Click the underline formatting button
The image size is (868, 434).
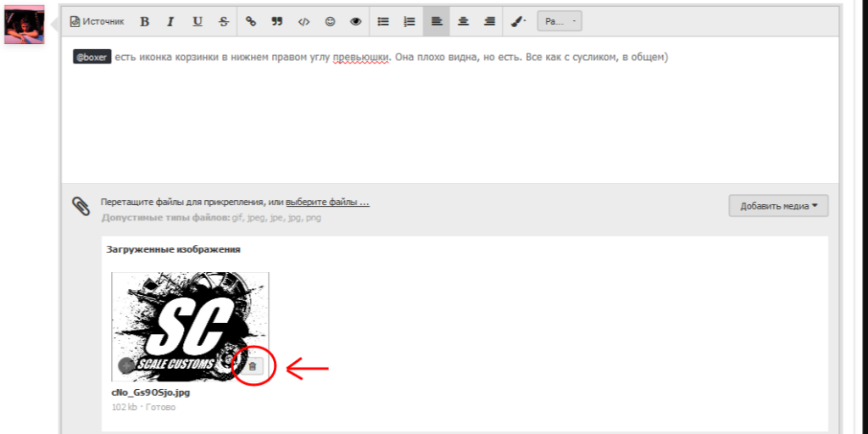click(197, 21)
